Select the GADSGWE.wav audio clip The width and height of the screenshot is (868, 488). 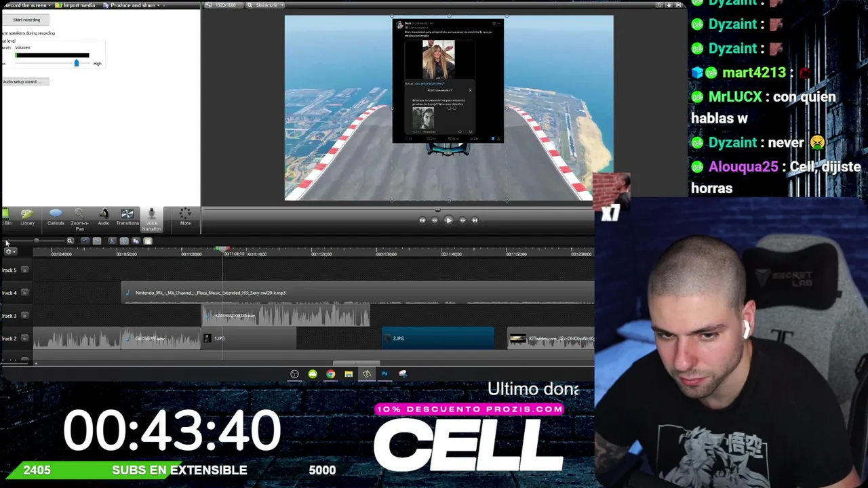pos(161,338)
